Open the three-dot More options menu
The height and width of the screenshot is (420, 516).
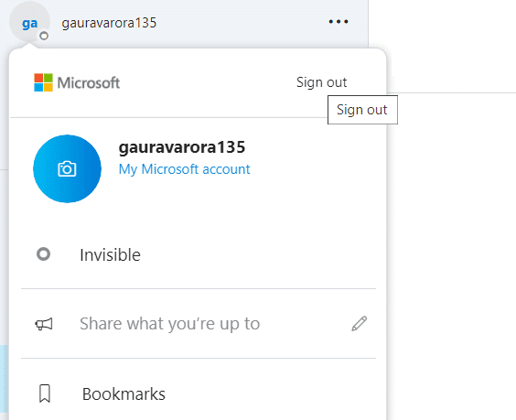[339, 22]
